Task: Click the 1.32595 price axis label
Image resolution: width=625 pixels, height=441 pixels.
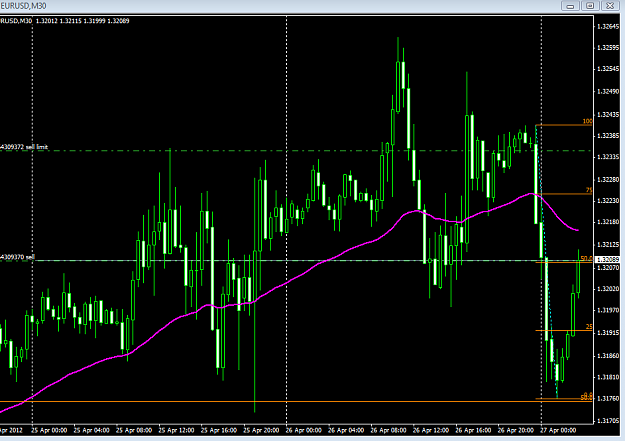Action: (608, 48)
